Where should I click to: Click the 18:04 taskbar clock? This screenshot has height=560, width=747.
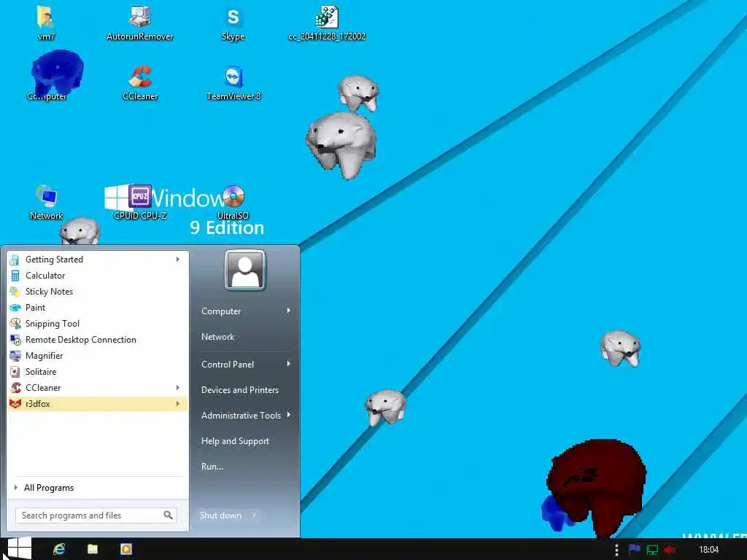click(x=708, y=550)
